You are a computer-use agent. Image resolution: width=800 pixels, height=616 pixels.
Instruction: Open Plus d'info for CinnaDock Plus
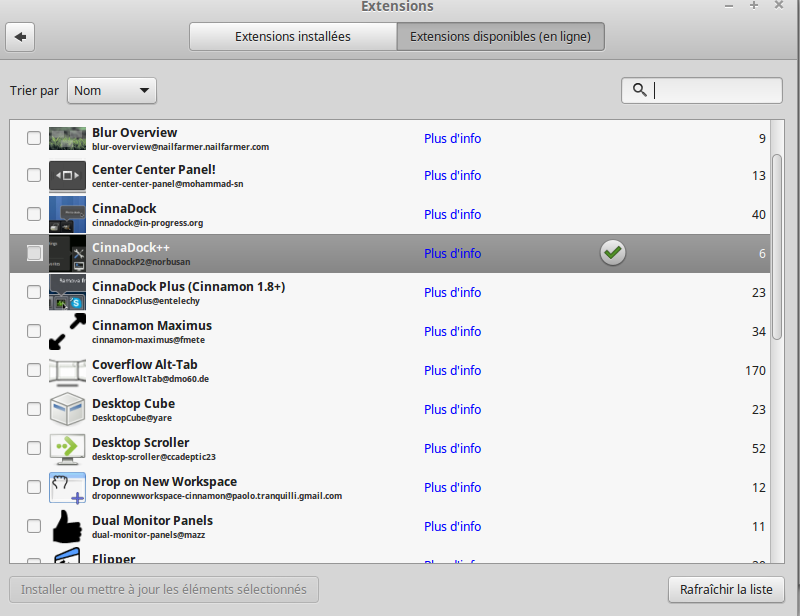pos(452,292)
